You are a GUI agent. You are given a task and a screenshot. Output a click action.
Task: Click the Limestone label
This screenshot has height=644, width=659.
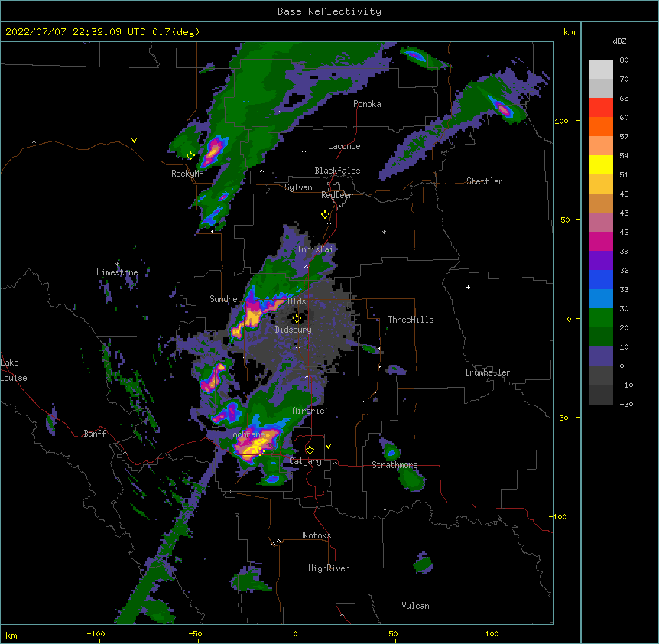click(117, 272)
